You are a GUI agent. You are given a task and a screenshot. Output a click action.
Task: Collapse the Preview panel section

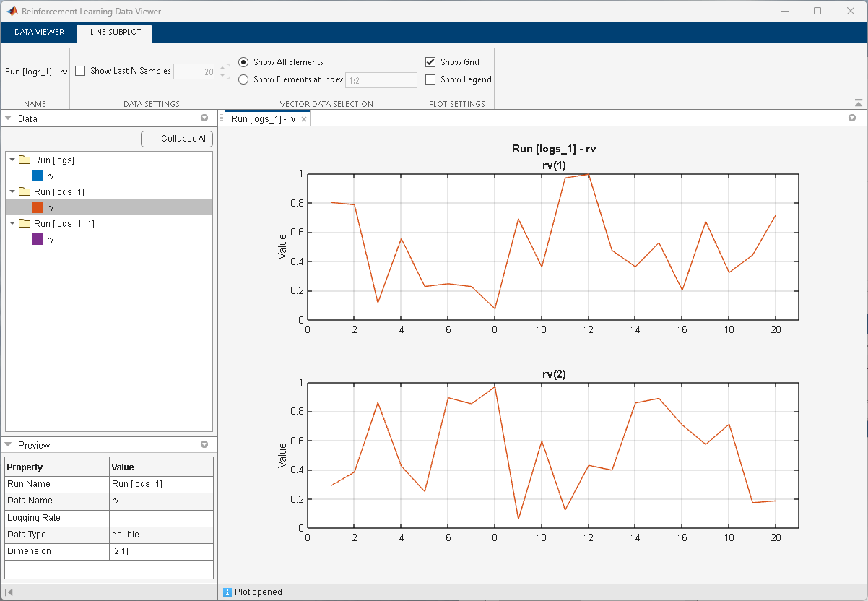tap(8, 445)
